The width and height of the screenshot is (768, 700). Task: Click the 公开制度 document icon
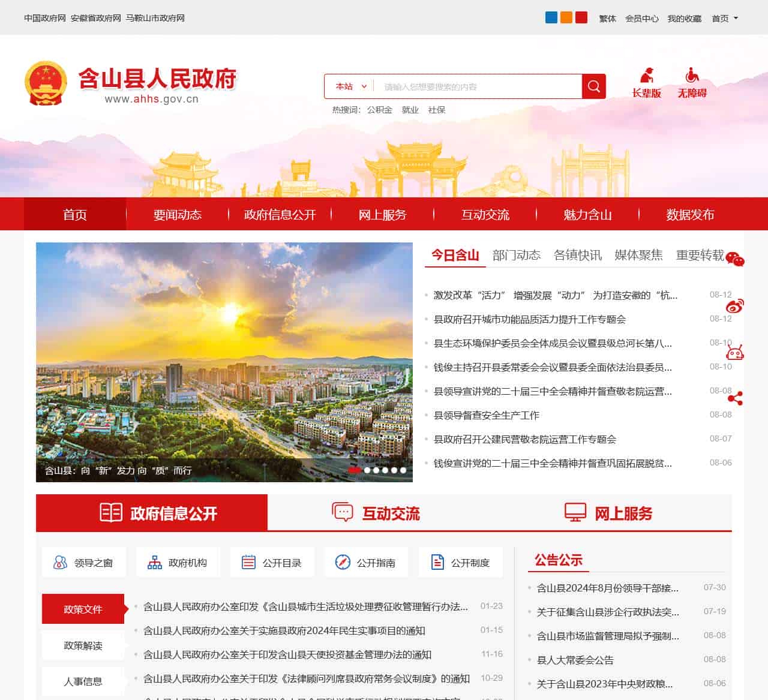(x=436, y=562)
